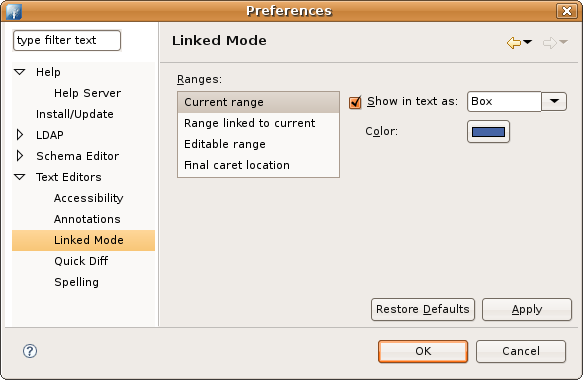583x380 pixels.
Task: Collapse the Text Editors node
Action: point(20,177)
